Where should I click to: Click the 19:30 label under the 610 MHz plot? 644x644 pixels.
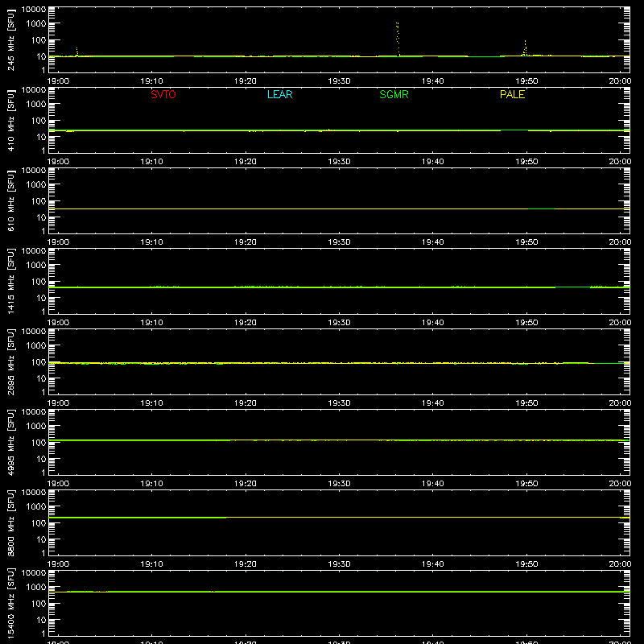tap(339, 242)
